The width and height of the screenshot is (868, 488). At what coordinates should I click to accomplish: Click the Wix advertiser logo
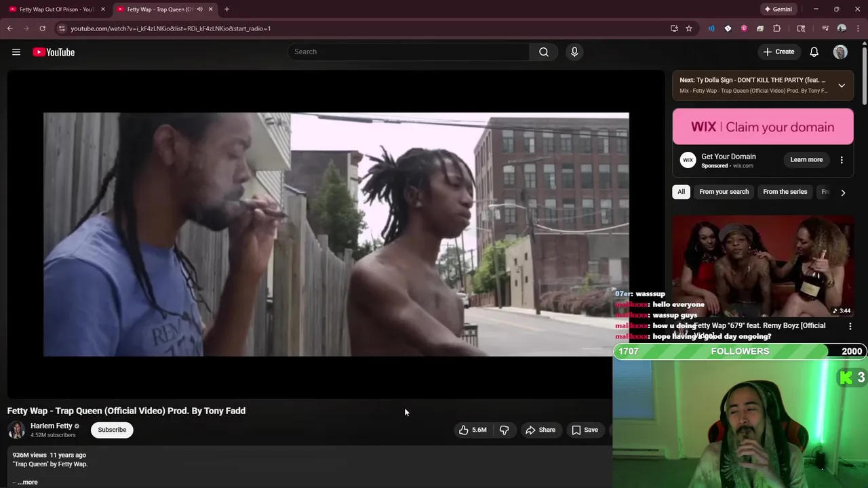(x=688, y=160)
